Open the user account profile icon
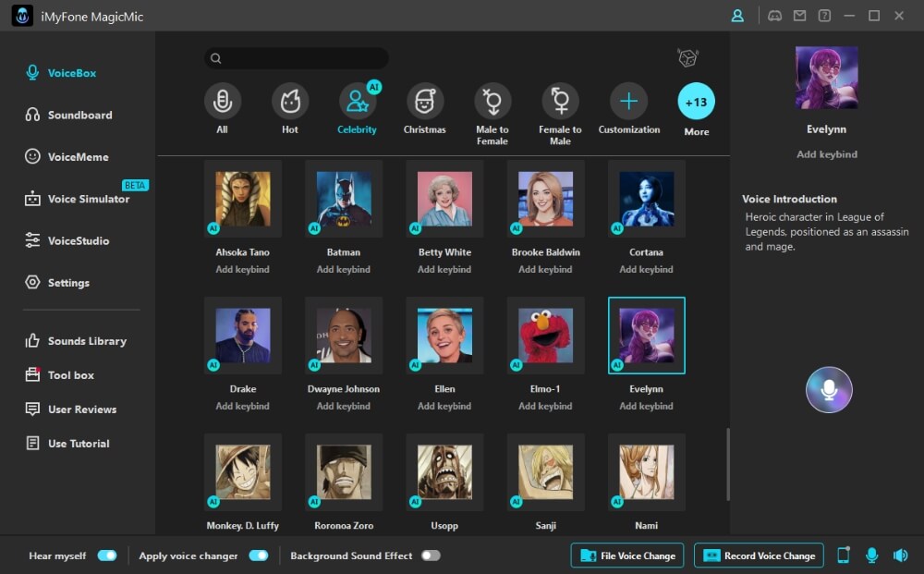Image resolution: width=924 pixels, height=574 pixels. (x=737, y=16)
